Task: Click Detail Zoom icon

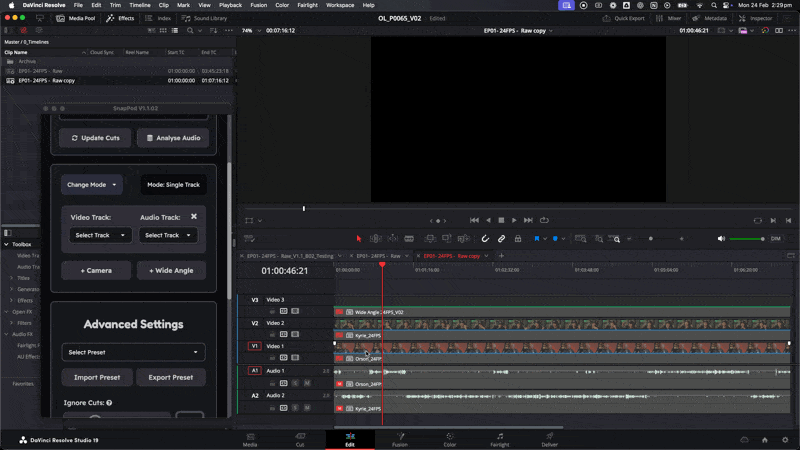Action: (x=598, y=239)
